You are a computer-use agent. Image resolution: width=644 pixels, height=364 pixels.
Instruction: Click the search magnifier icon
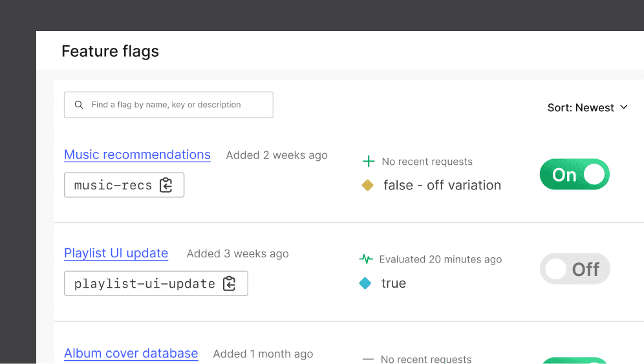tap(79, 105)
